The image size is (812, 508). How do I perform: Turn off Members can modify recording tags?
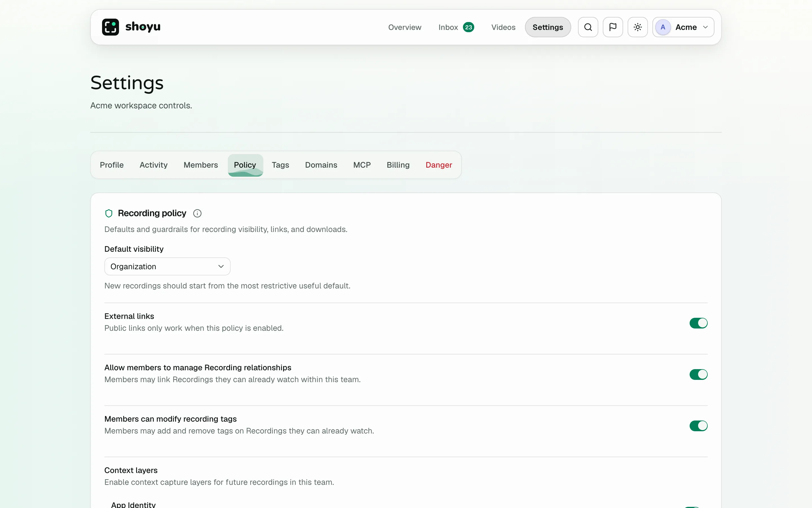[x=698, y=426]
